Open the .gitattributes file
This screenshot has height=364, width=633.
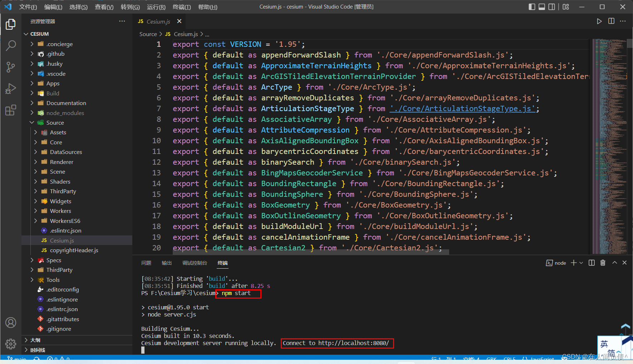coord(77,319)
